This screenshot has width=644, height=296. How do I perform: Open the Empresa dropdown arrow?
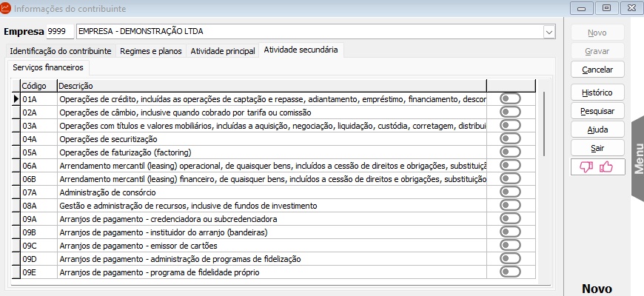tap(549, 32)
